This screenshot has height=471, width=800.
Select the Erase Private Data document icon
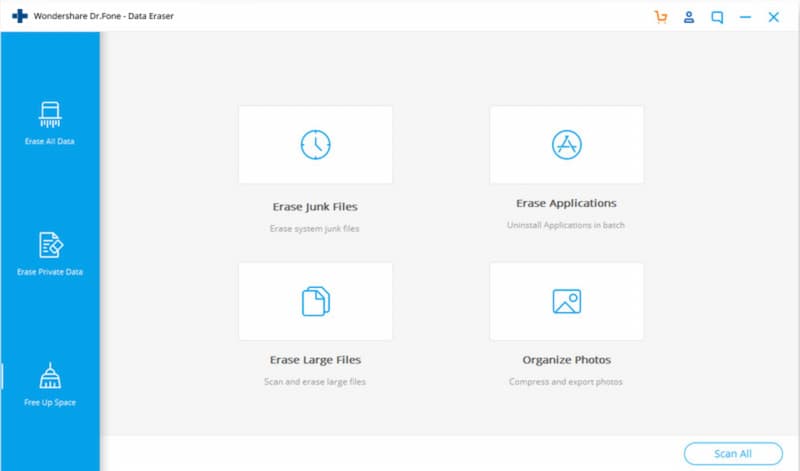tap(50, 245)
